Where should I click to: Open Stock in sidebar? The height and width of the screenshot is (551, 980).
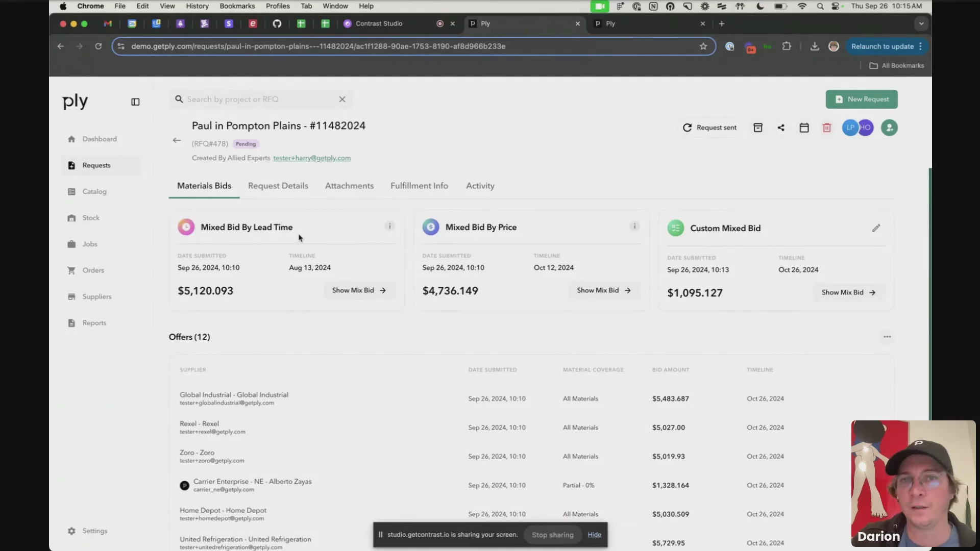[91, 218]
